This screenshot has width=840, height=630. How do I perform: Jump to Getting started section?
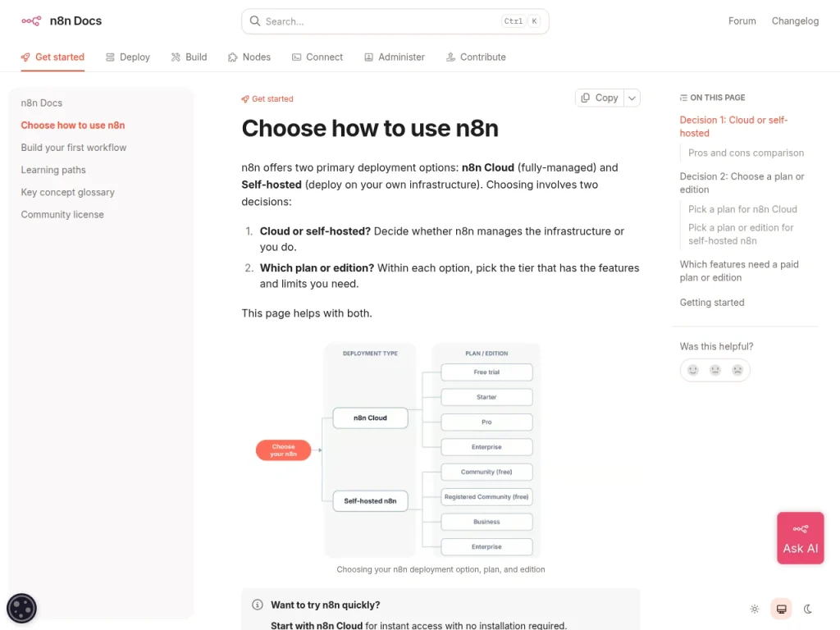(x=712, y=302)
